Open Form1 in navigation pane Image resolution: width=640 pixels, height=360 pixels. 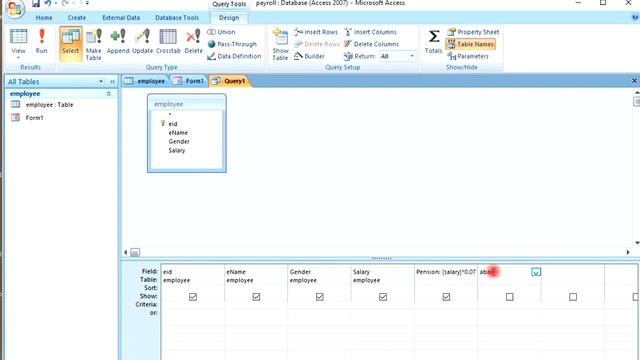[x=34, y=118]
